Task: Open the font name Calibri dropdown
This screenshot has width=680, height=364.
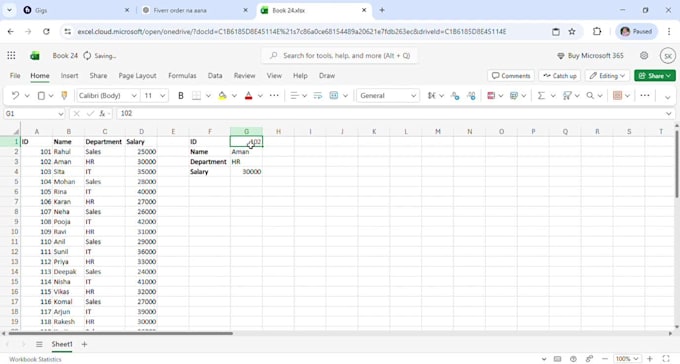Action: coord(134,95)
